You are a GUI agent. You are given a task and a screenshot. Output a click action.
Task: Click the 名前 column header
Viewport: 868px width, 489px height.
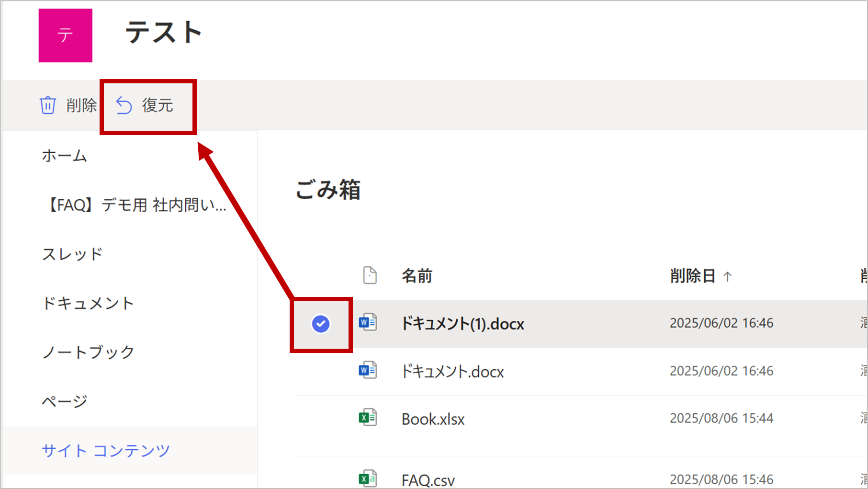pos(417,276)
